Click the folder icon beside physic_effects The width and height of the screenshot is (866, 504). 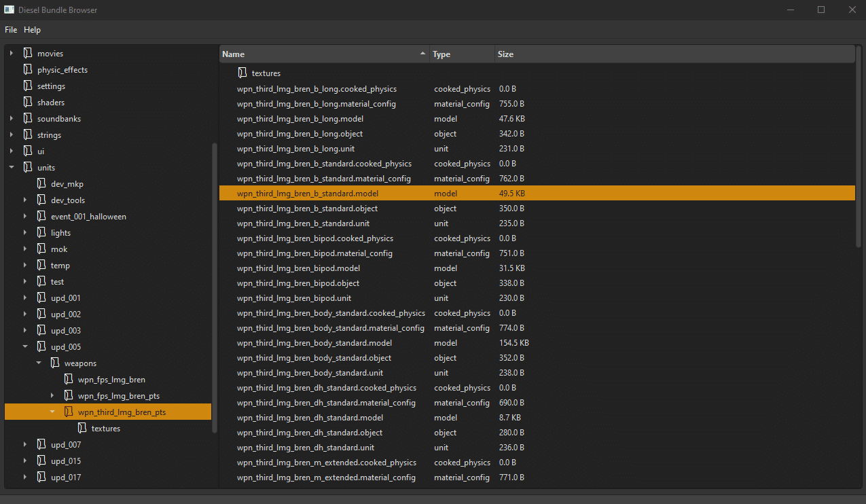coord(28,69)
